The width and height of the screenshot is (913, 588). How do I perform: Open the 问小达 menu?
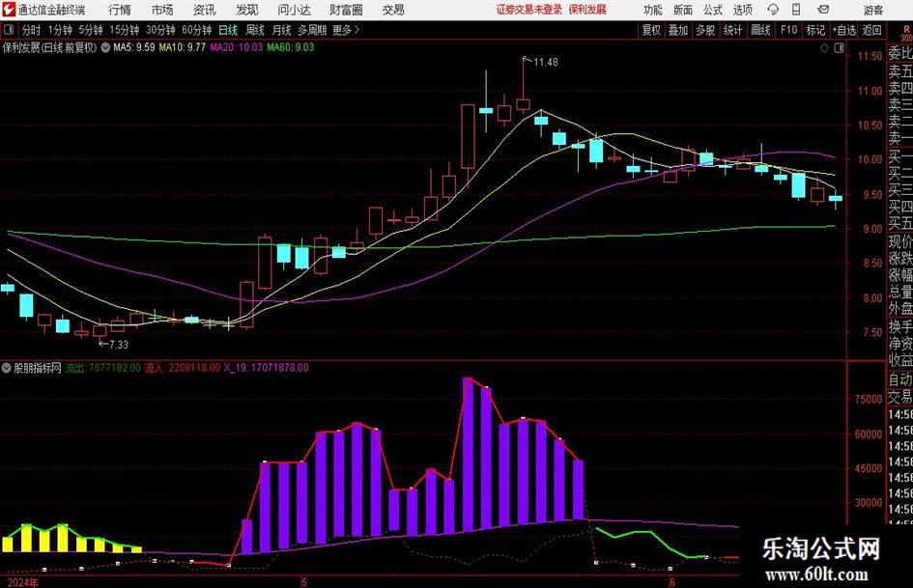pyautogui.click(x=294, y=10)
